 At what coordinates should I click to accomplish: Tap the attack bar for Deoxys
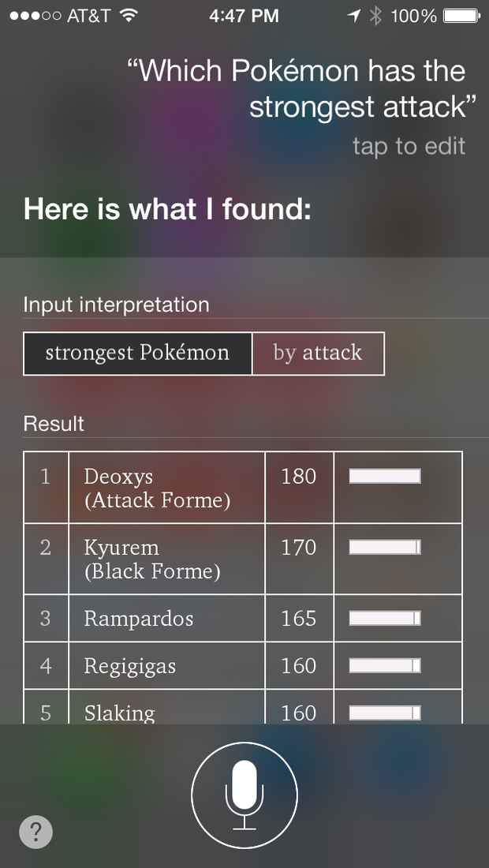coord(385,476)
